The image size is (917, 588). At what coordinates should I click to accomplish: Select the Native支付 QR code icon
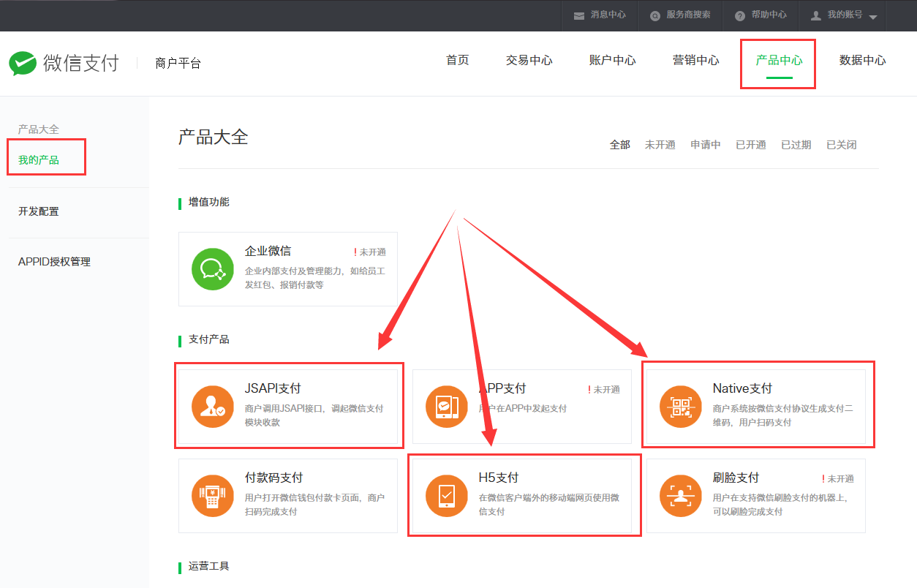click(680, 406)
